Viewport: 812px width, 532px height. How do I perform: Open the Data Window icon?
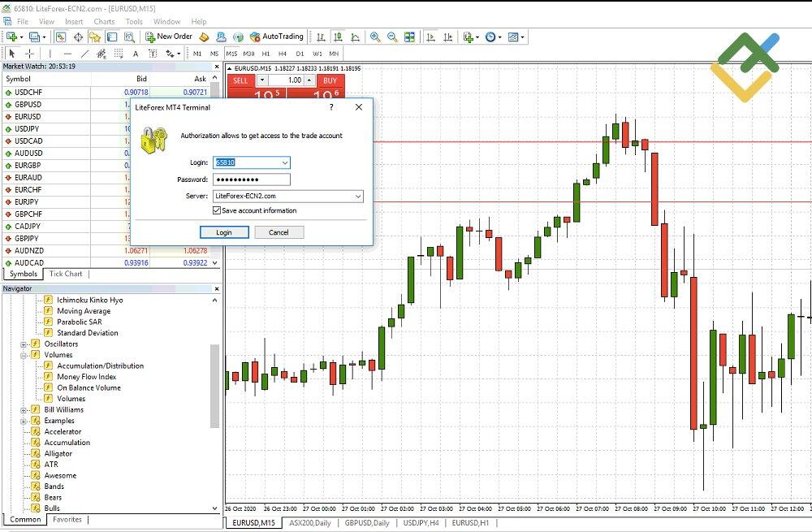click(77, 37)
